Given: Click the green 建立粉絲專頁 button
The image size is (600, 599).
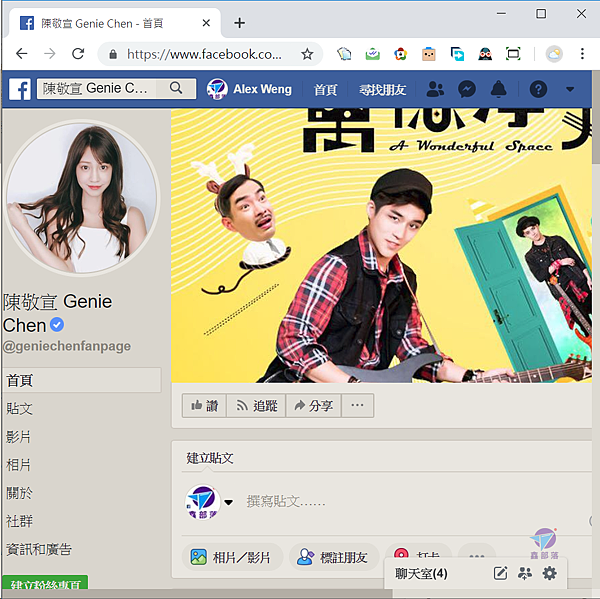Looking at the screenshot, I should [45, 583].
